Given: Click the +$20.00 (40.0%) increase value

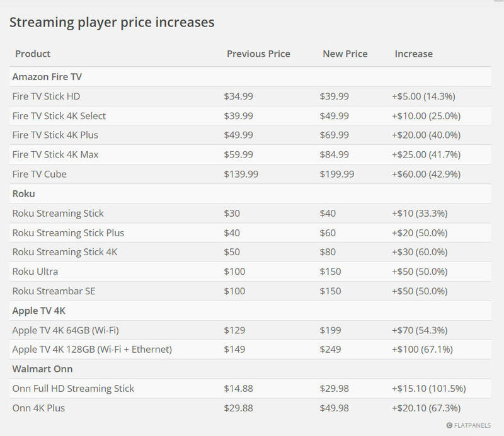Looking at the screenshot, I should click(427, 135).
